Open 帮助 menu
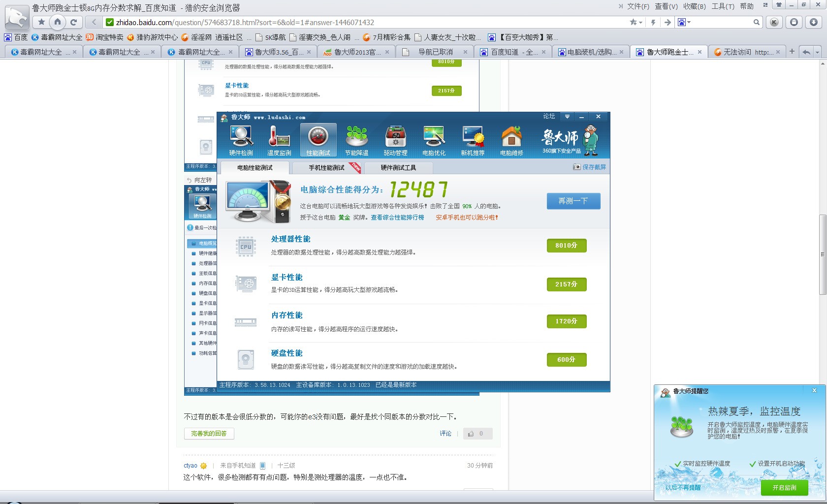This screenshot has height=504, width=827. (x=747, y=6)
